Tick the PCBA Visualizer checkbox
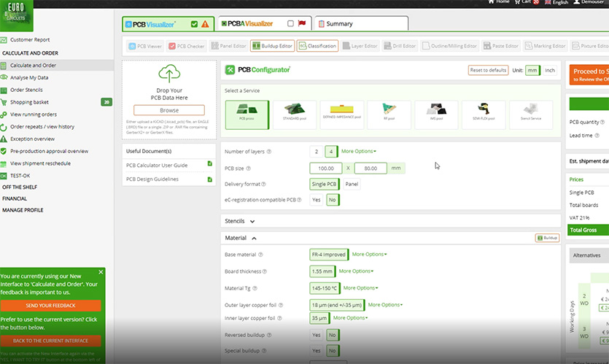 (291, 23)
